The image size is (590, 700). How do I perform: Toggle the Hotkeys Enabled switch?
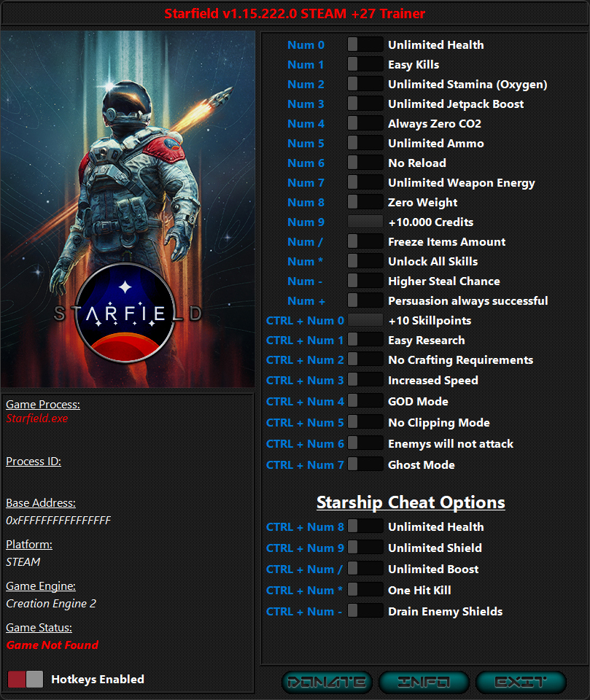(x=26, y=679)
